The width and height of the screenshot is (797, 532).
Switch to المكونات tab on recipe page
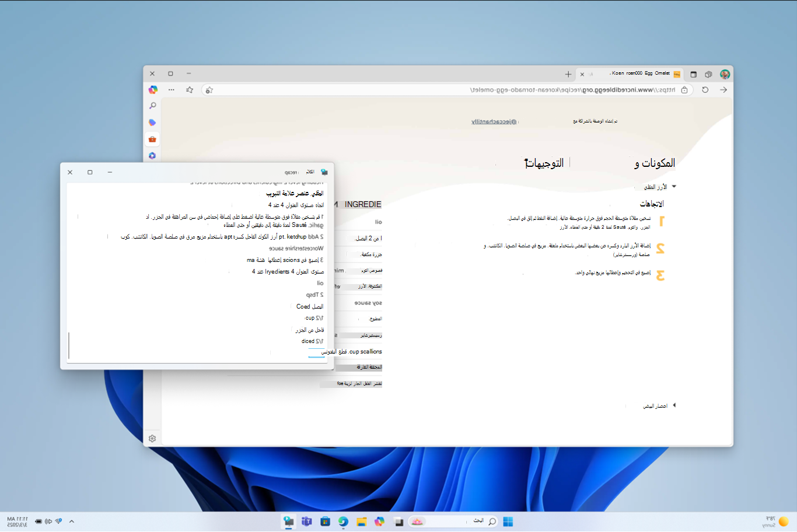[655, 163]
